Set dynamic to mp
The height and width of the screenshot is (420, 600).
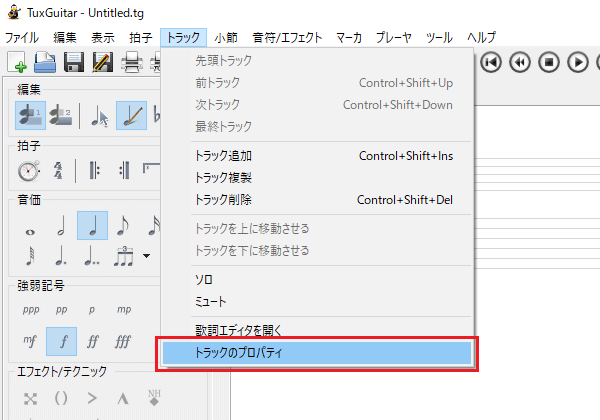pyautogui.click(x=124, y=309)
